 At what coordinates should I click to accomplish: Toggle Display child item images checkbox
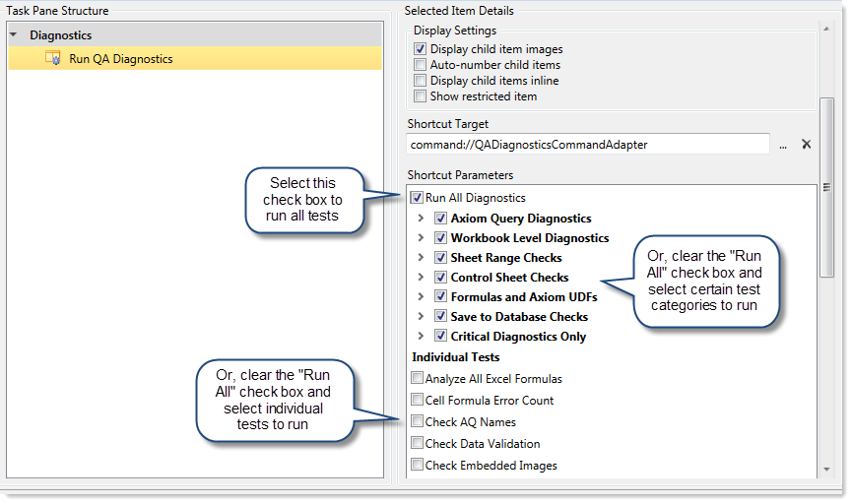(x=421, y=49)
